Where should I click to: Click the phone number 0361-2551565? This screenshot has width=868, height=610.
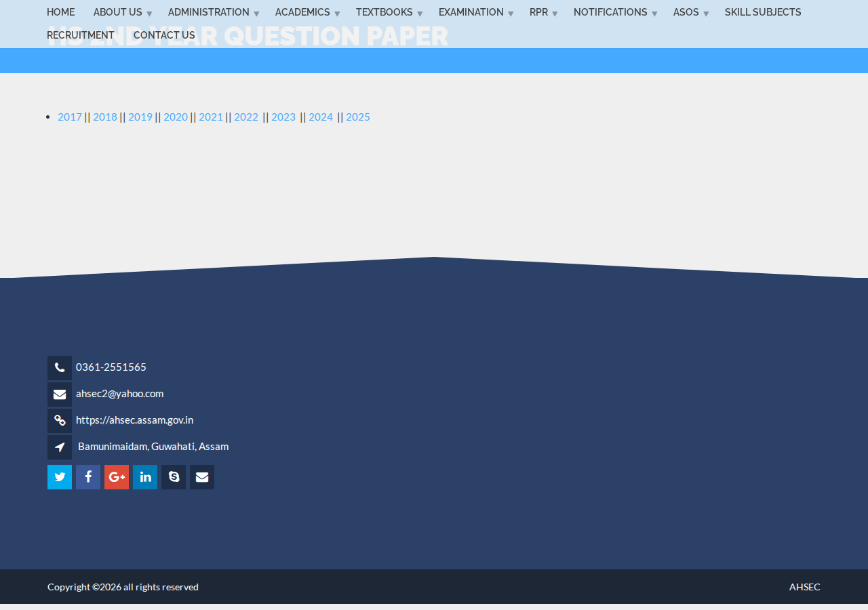pos(111,367)
